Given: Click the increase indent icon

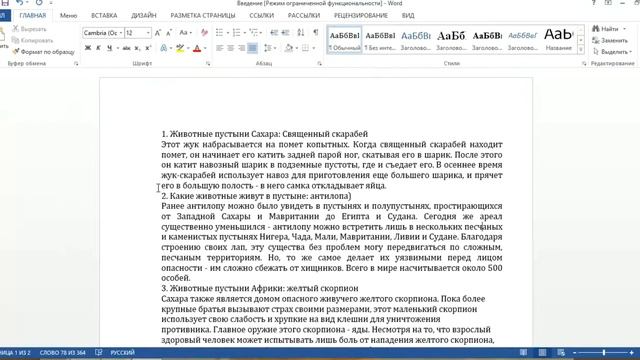Looking at the screenshot, I should click(285, 33).
